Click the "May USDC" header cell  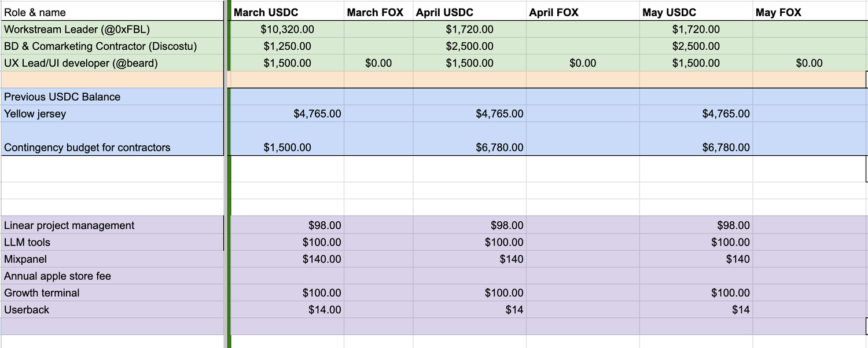[669, 12]
